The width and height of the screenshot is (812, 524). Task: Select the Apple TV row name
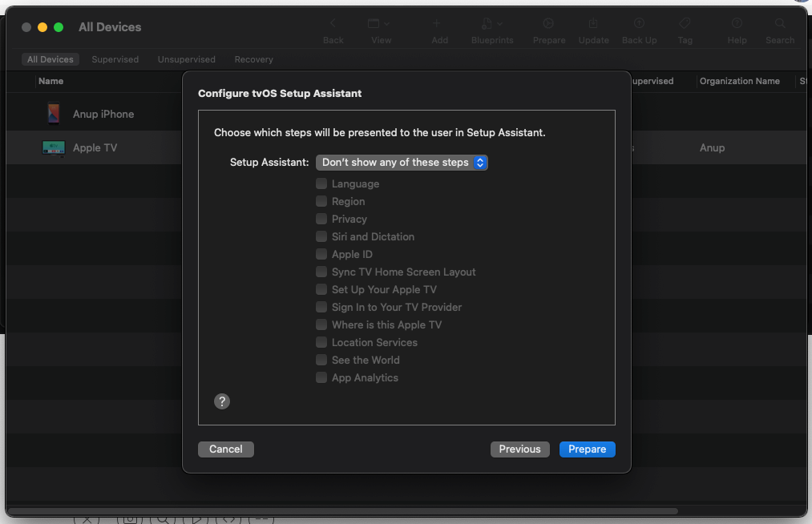coord(95,148)
